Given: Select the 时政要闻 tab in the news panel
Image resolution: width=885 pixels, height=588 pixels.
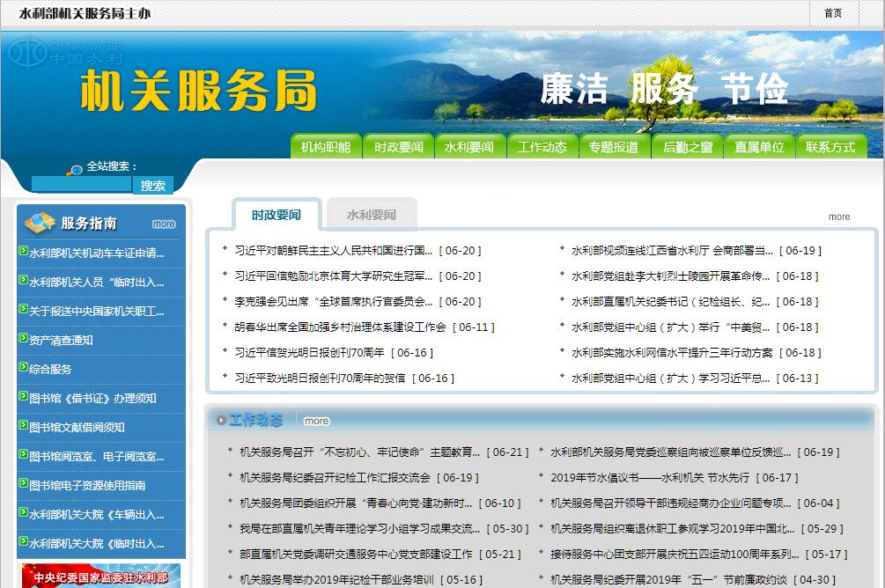Looking at the screenshot, I should (x=276, y=215).
